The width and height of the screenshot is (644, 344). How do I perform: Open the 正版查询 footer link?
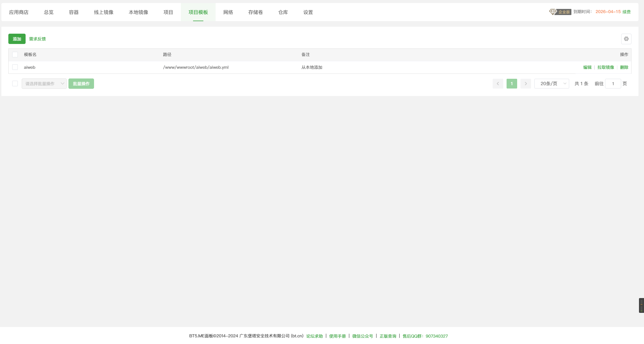388,336
